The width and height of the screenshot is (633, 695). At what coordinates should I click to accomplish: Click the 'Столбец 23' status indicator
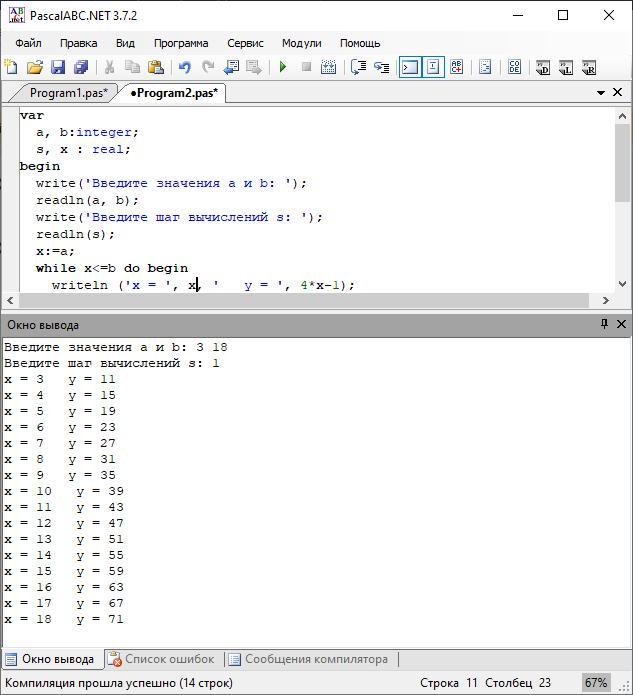pos(518,683)
